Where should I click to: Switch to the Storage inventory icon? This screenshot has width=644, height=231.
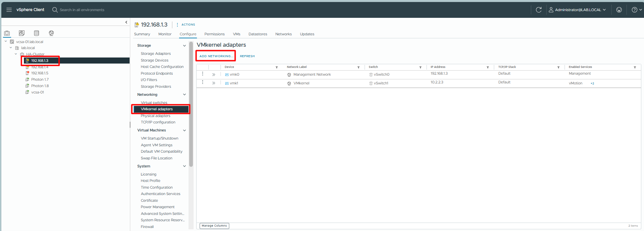tap(36, 33)
